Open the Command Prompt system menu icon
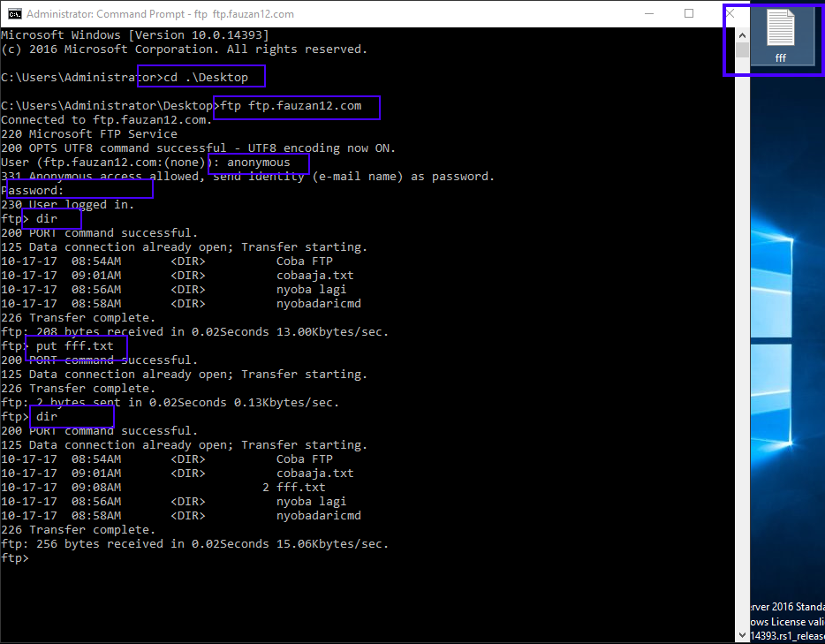The width and height of the screenshot is (825, 644). [x=14, y=13]
